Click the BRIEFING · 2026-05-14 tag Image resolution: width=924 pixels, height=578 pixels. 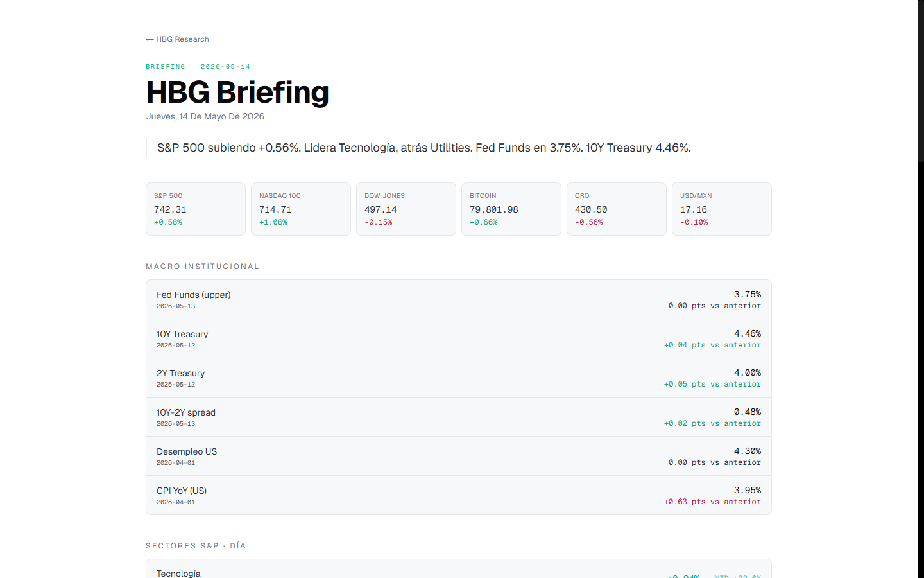pyautogui.click(x=198, y=67)
